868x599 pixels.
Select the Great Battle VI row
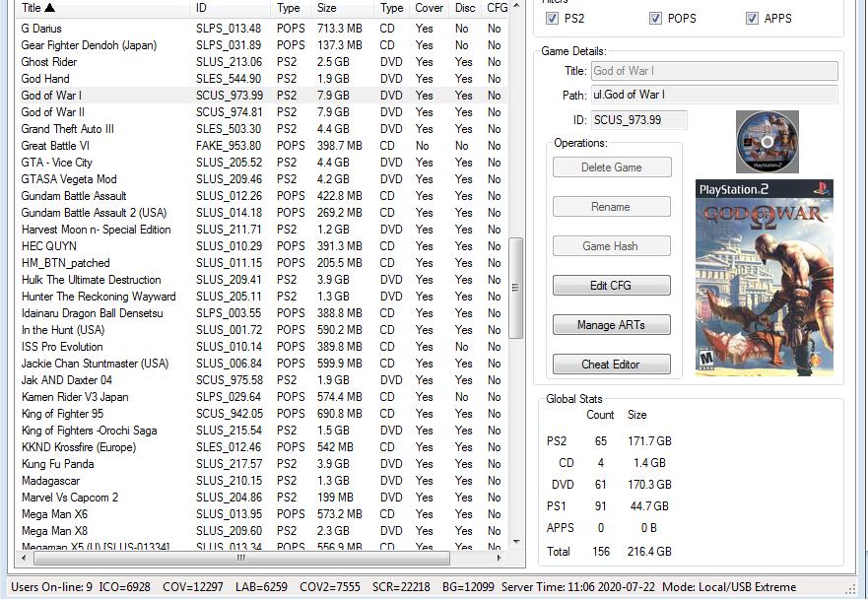click(x=263, y=146)
